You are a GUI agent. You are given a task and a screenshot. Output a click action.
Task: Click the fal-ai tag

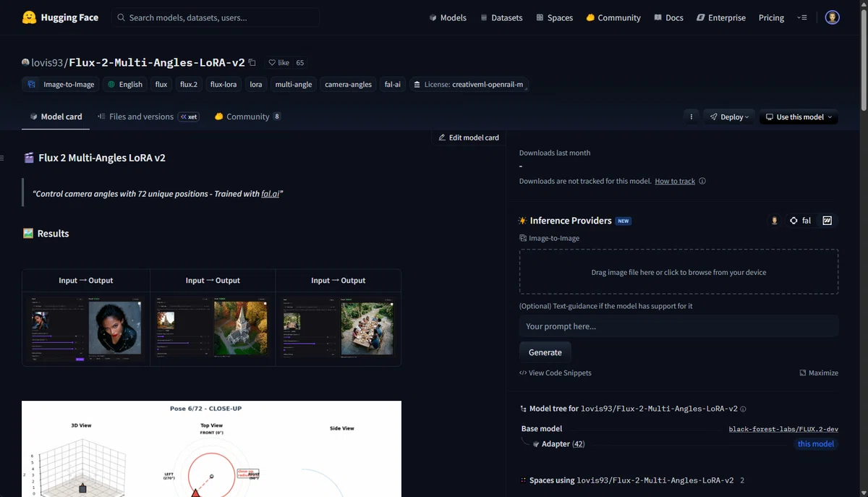point(393,84)
